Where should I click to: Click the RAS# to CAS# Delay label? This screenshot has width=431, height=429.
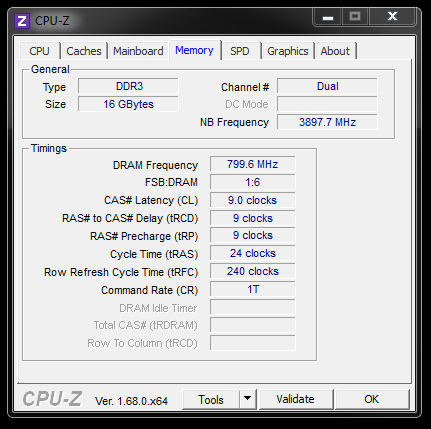[x=130, y=218]
